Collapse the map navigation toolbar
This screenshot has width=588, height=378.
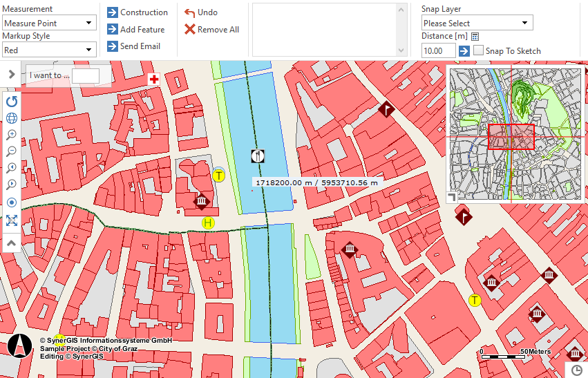(x=11, y=243)
